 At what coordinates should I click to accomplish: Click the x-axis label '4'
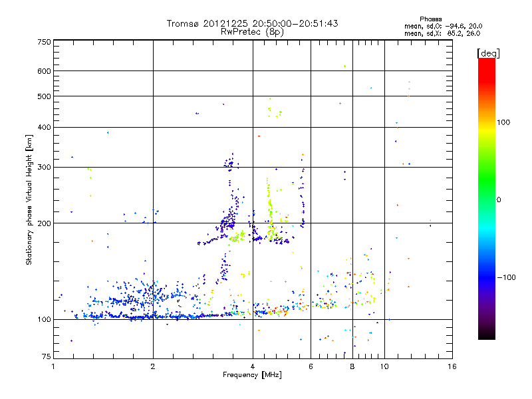[253, 366]
